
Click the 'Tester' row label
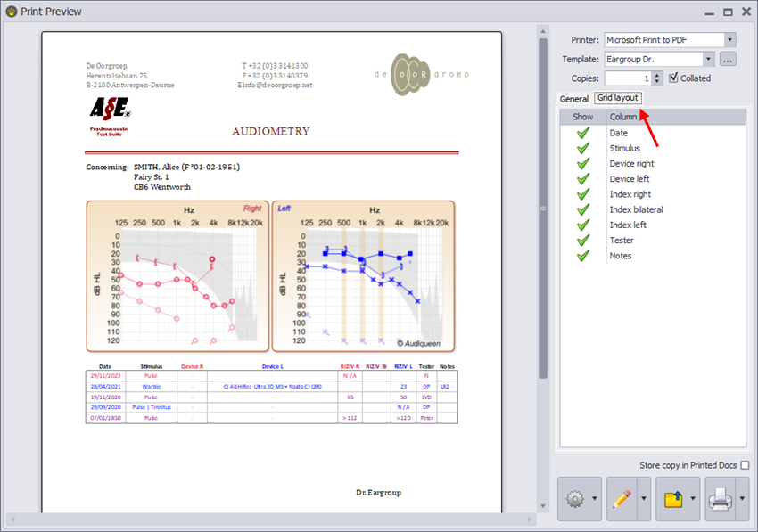tap(622, 240)
